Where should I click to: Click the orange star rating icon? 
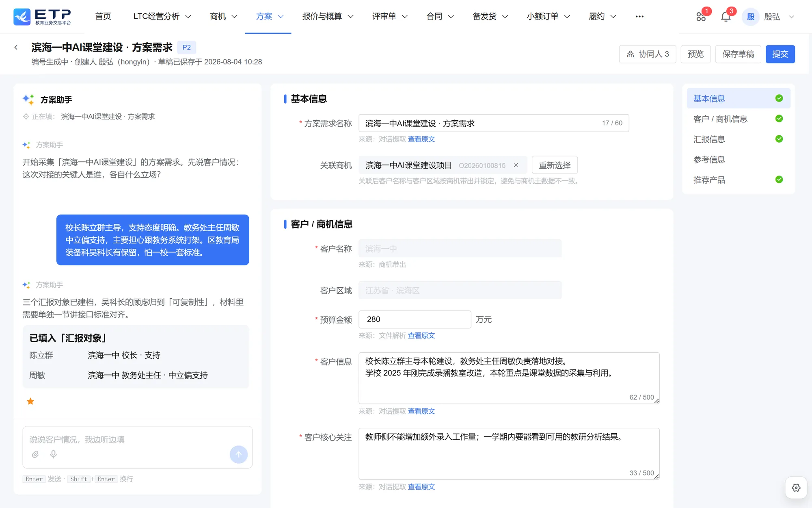coord(30,402)
